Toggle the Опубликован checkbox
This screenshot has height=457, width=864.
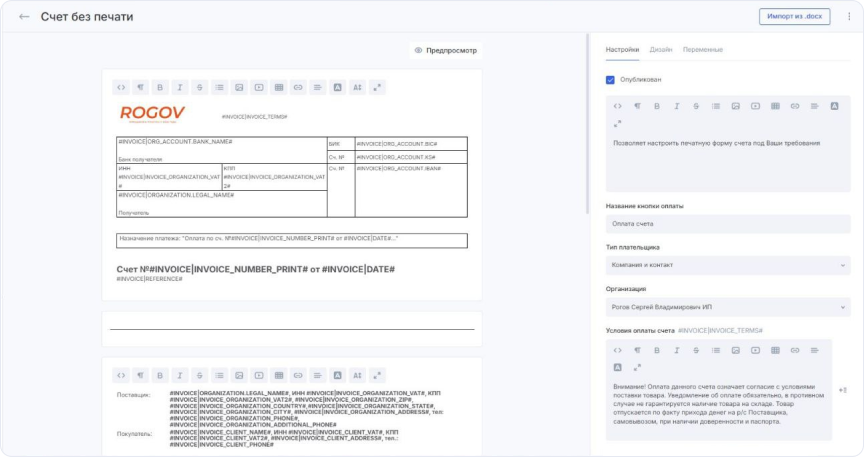pyautogui.click(x=610, y=80)
